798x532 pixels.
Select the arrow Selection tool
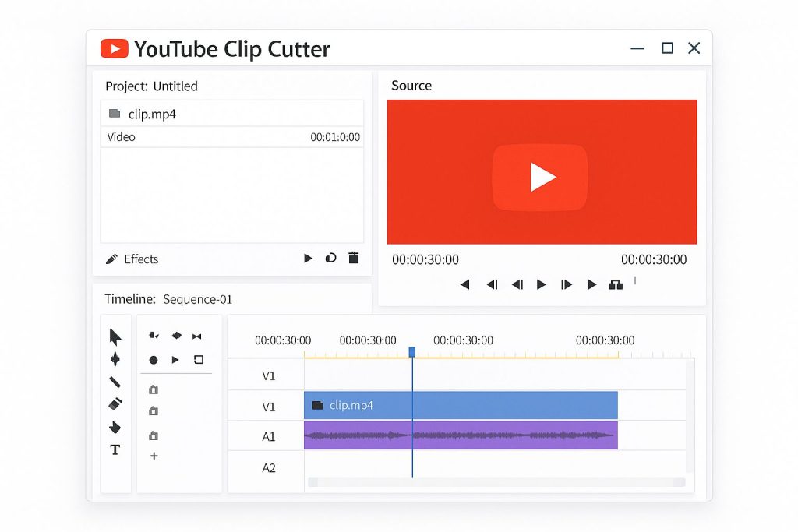pyautogui.click(x=115, y=336)
